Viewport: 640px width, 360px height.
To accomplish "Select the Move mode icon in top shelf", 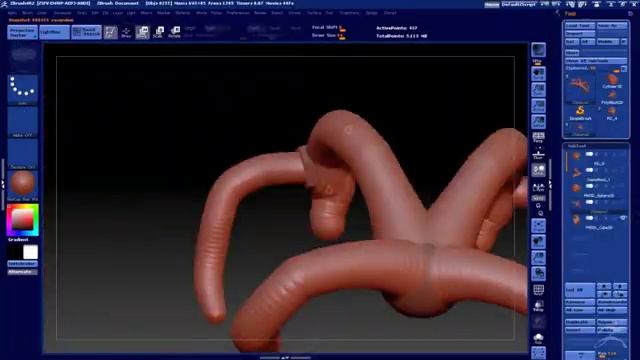I will 142,32.
